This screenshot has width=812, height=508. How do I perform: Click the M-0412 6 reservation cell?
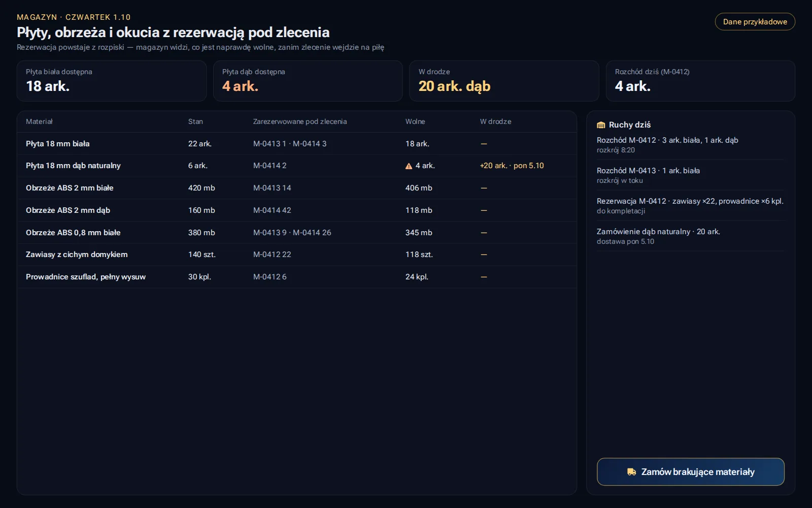pos(269,277)
